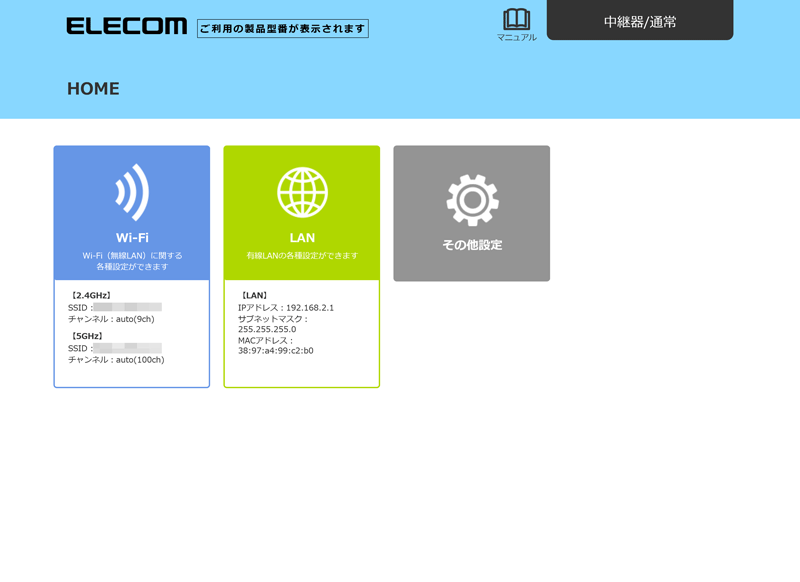This screenshot has width=800, height=582.
Task: Click the IP address 192.168.2.1 line
Action: (286, 308)
